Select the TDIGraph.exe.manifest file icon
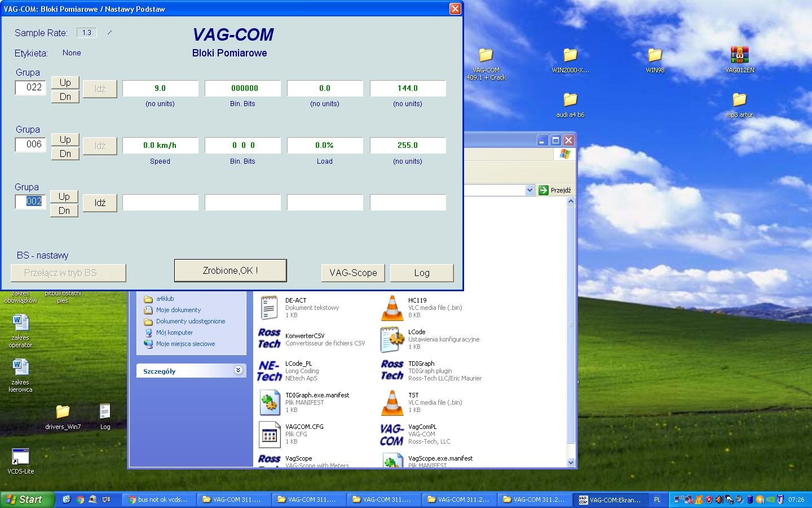Screen dimensions: 812x508 [269, 402]
